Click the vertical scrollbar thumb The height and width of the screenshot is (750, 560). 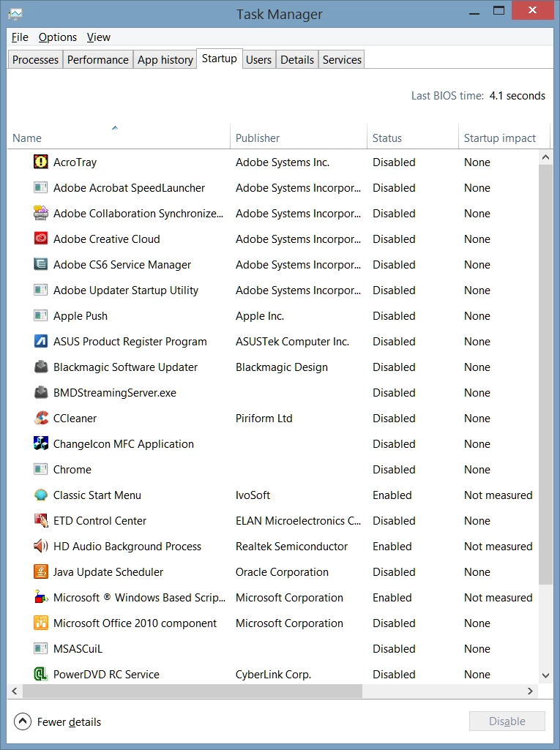tap(545, 374)
